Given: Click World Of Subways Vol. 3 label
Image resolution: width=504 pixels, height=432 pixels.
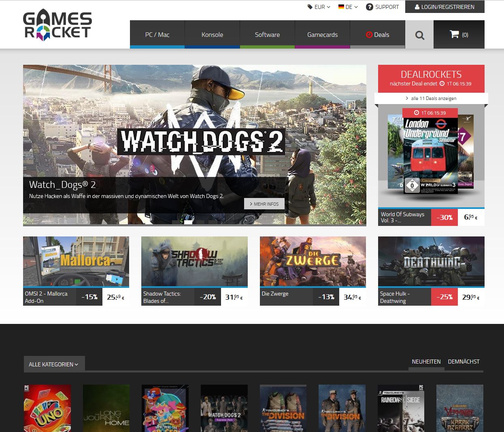Looking at the screenshot, I should [x=404, y=217].
